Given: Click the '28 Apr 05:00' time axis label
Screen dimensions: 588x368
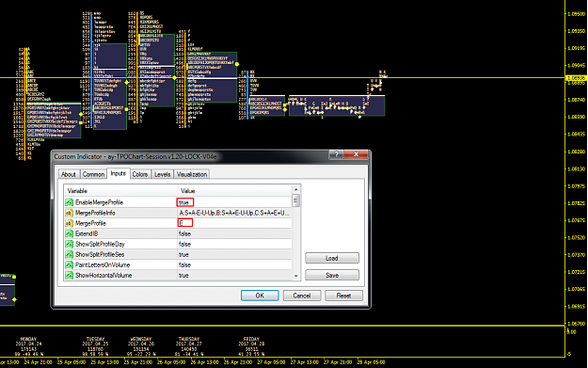Looking at the screenshot, I should pos(372,362).
